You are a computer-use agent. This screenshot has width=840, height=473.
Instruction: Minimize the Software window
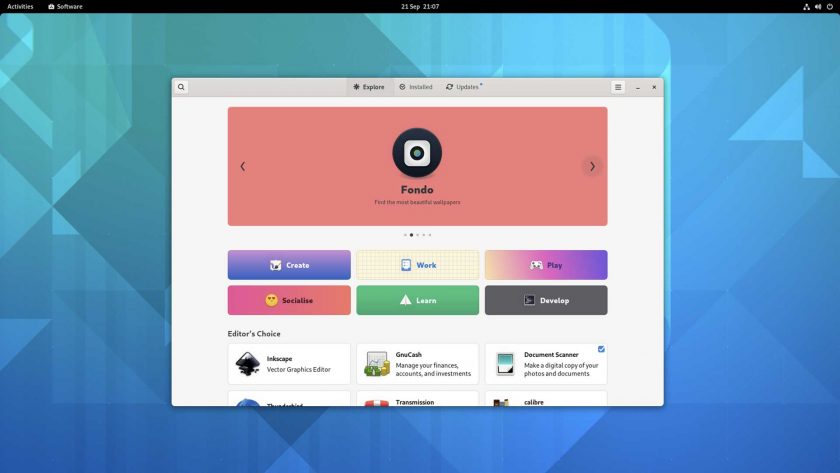(638, 87)
